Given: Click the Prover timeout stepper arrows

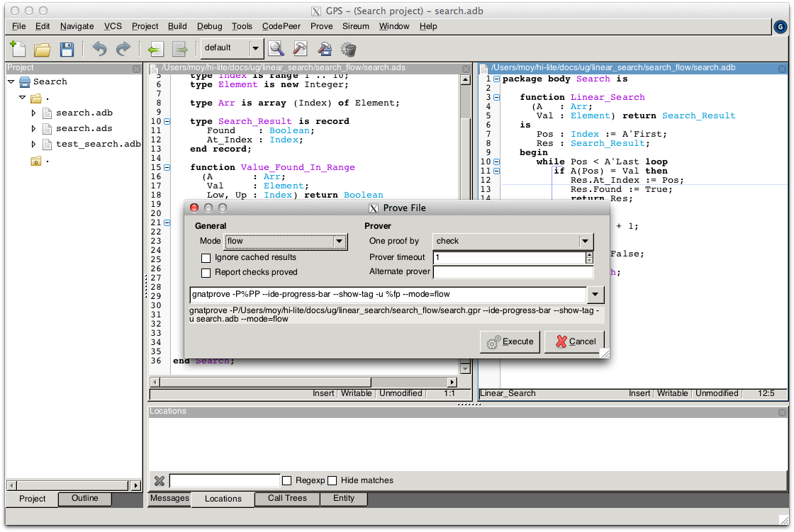Looking at the screenshot, I should coord(589,258).
